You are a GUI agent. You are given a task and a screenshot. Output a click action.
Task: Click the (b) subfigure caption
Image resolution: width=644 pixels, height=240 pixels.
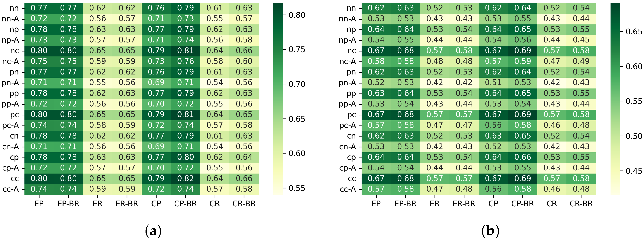click(490, 231)
